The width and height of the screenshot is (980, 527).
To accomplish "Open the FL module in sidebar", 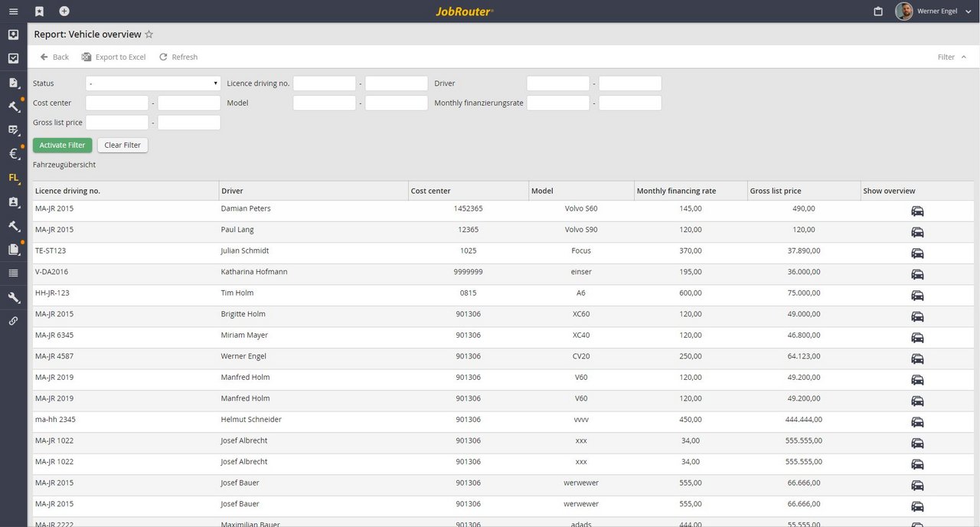I will click(x=13, y=178).
